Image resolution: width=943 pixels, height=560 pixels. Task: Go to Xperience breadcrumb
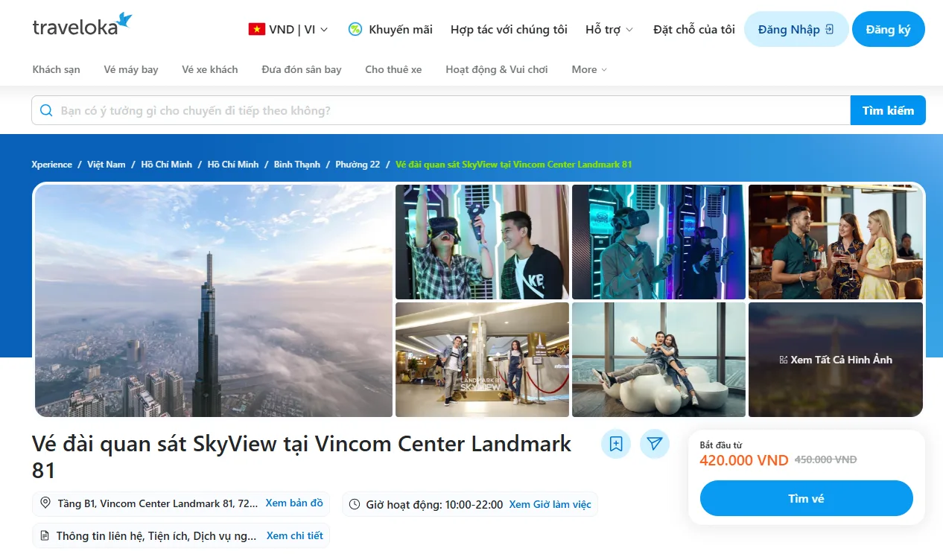click(52, 165)
